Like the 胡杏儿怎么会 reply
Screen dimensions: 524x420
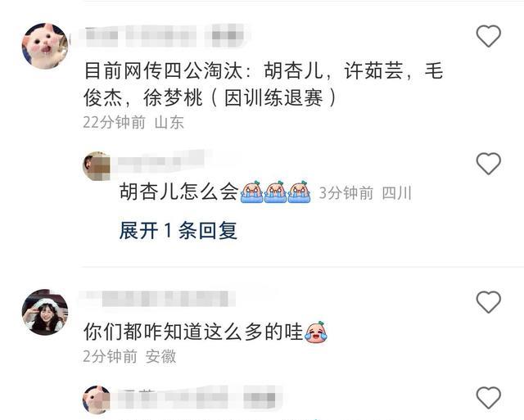(488, 164)
